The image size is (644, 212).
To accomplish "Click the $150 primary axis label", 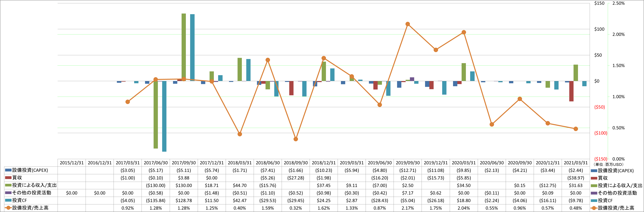I will point(599,3).
